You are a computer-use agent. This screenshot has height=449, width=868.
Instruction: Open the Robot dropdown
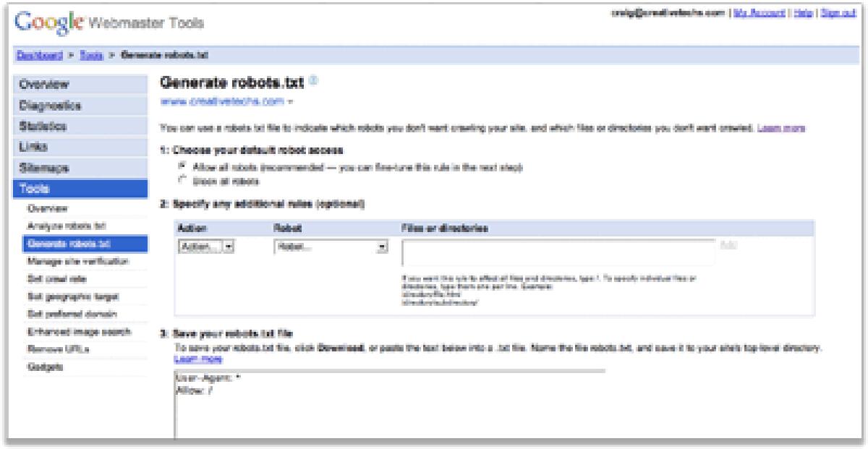click(x=332, y=248)
